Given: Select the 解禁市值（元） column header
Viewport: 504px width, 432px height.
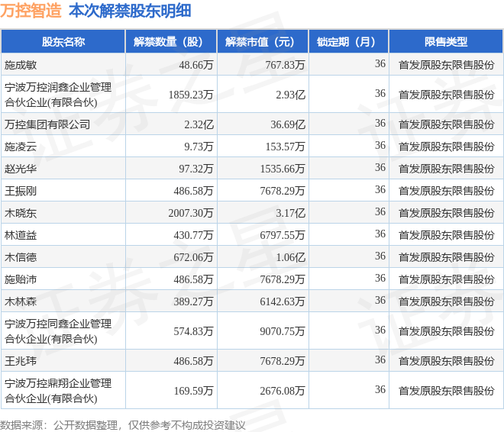Looking at the screenshot, I should pos(263,42).
